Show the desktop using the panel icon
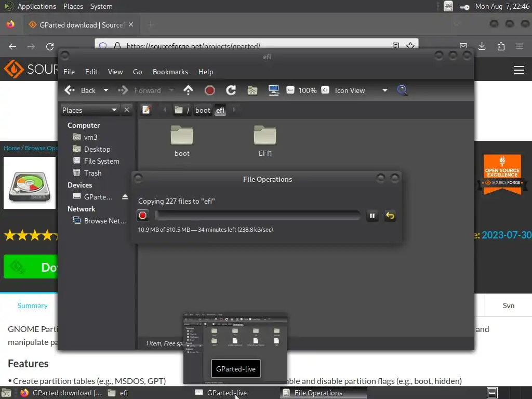The width and height of the screenshot is (532, 399). pos(6,393)
